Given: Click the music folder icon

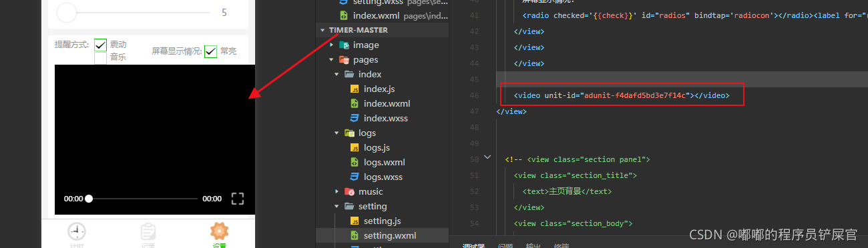Looking at the screenshot, I should 350,191.
